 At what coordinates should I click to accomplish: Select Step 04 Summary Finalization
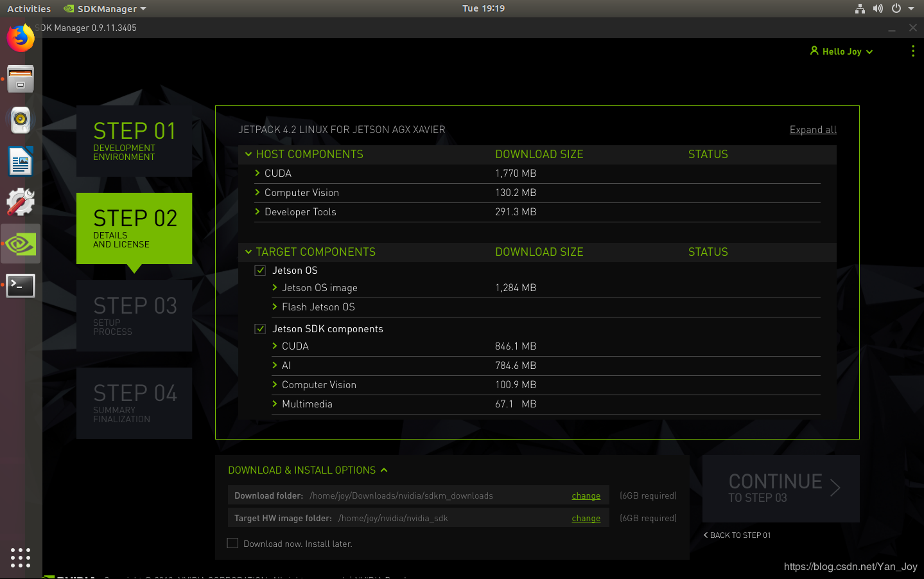pos(134,403)
